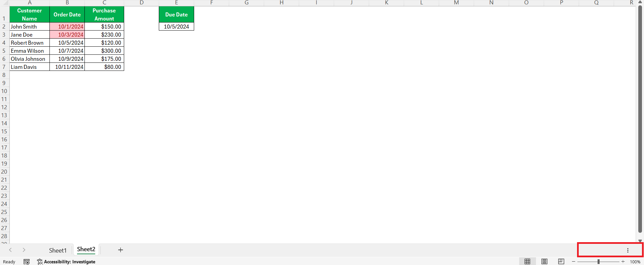The width and height of the screenshot is (644, 265).
Task: Select order date 10/7/2024 cell
Action: pos(67,51)
